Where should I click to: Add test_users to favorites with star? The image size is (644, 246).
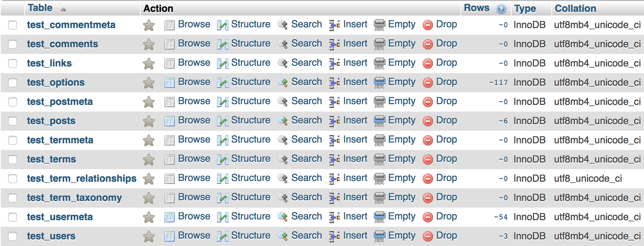(x=149, y=236)
